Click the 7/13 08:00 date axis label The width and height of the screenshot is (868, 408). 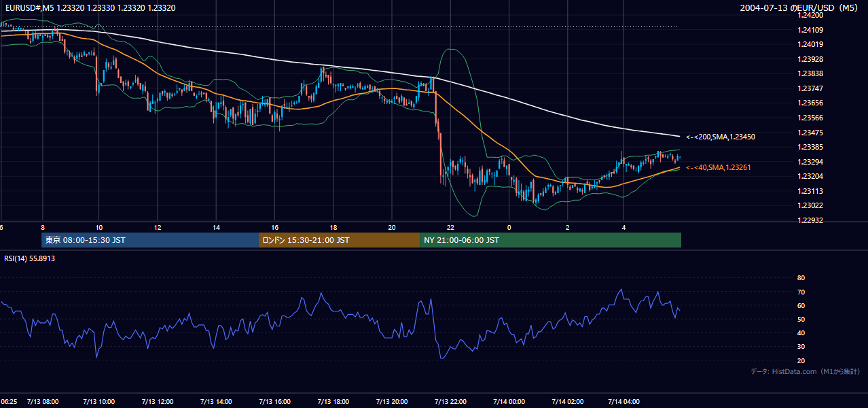click(x=43, y=401)
